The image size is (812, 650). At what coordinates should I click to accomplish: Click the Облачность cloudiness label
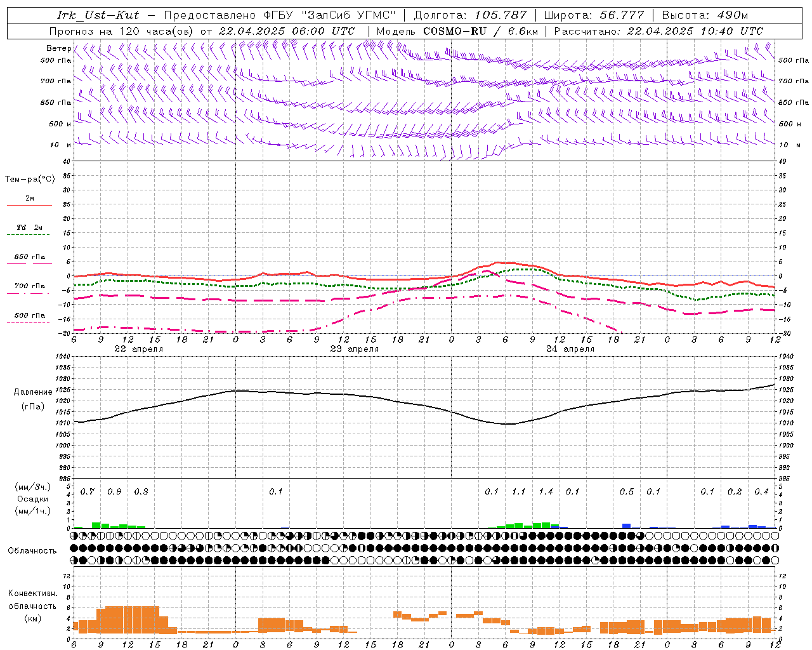click(x=32, y=551)
